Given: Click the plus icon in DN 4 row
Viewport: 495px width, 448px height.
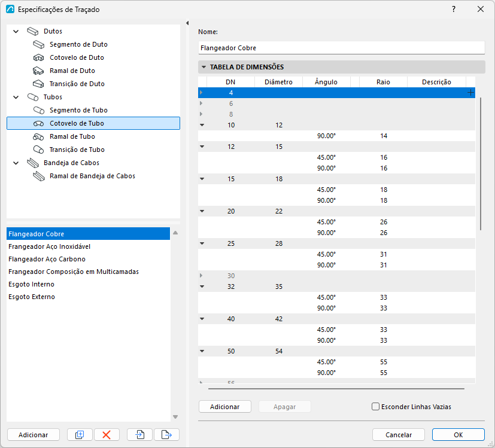Looking at the screenshot, I should pyautogui.click(x=470, y=93).
